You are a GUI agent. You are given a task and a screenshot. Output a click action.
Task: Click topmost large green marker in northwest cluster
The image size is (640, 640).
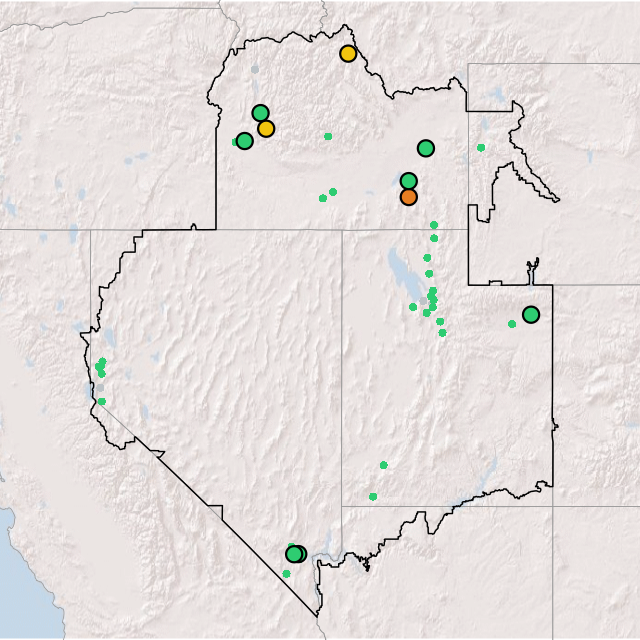point(260,113)
